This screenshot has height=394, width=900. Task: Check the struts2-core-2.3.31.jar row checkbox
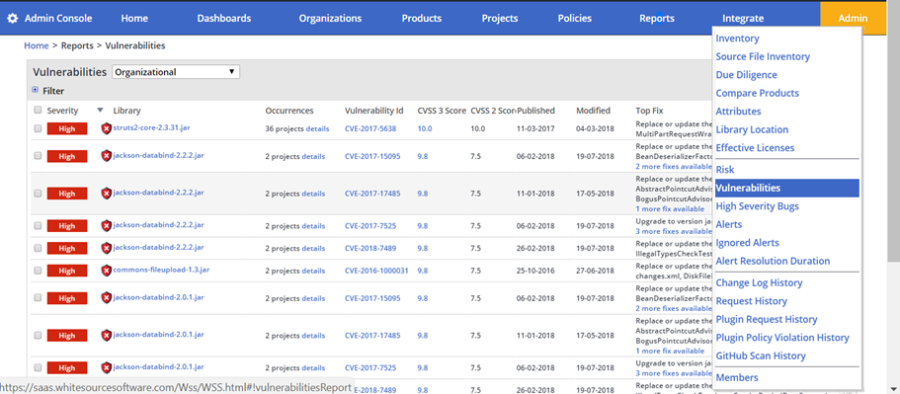click(38, 129)
